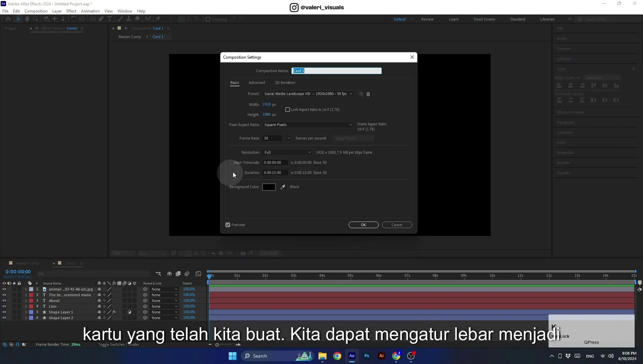This screenshot has height=364, width=643.
Task: Click the timeline zoom slider handle
Action: pos(217,345)
